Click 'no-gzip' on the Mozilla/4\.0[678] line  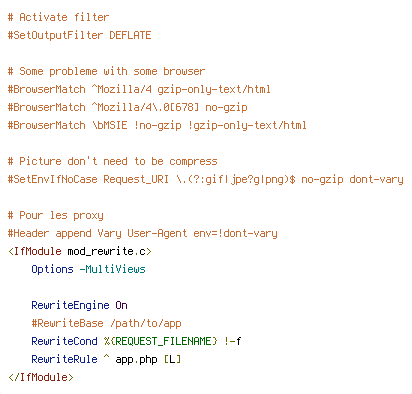[226, 107]
